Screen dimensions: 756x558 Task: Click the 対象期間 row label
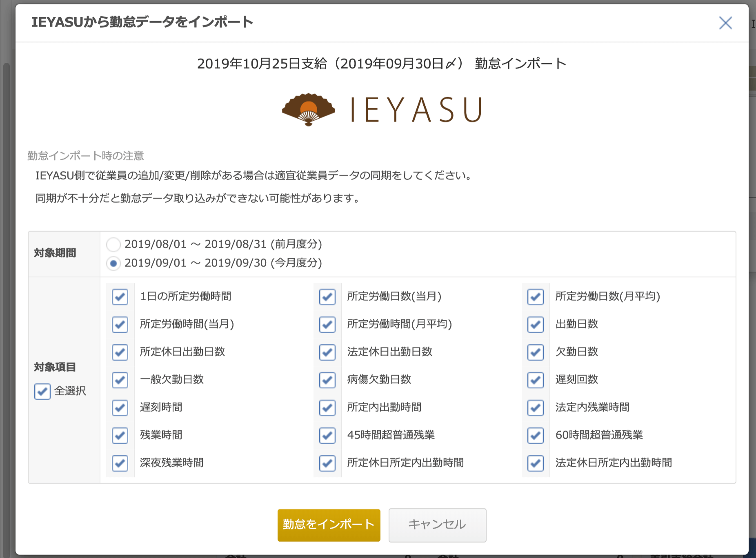click(x=55, y=253)
